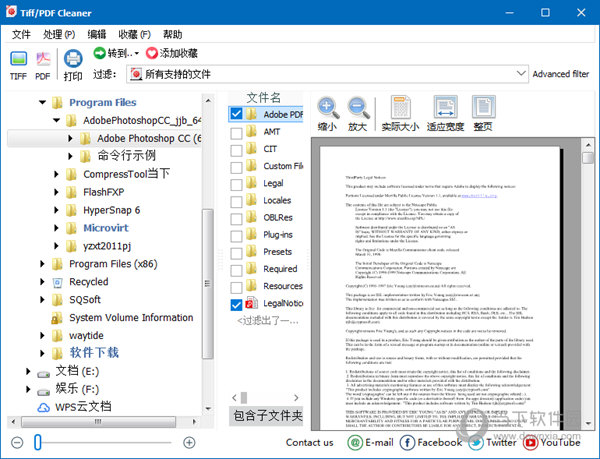Click the 适应宽度 fit width icon
Viewport: 600px width, 459px height.
tap(445, 107)
